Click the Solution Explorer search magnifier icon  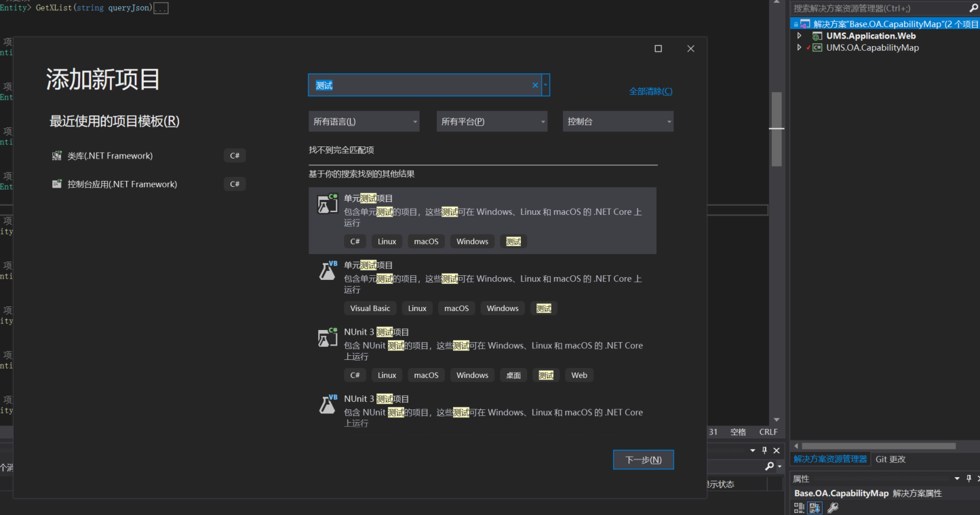974,8
